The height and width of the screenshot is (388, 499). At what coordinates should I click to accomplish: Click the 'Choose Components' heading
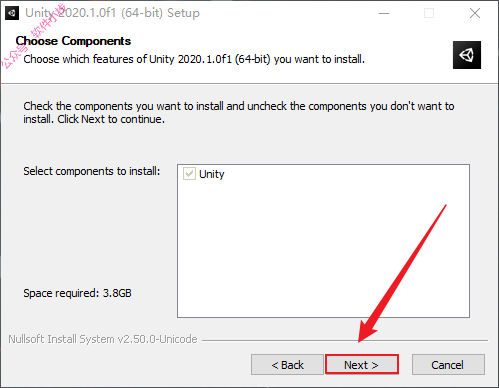(x=73, y=41)
